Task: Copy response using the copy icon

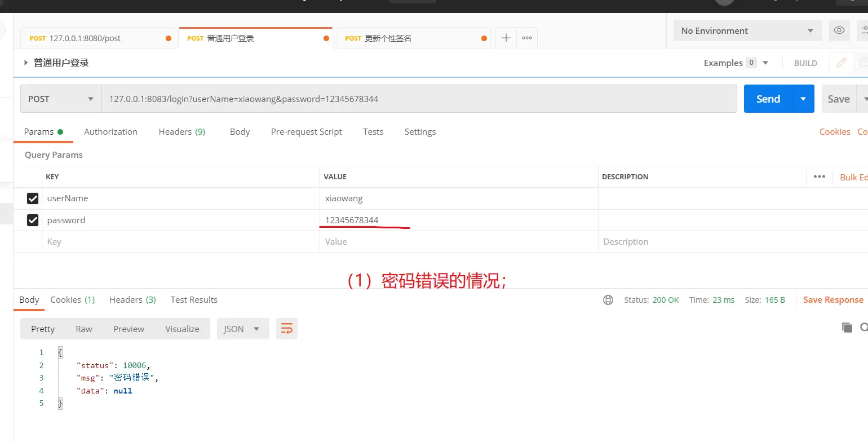Action: tap(847, 328)
